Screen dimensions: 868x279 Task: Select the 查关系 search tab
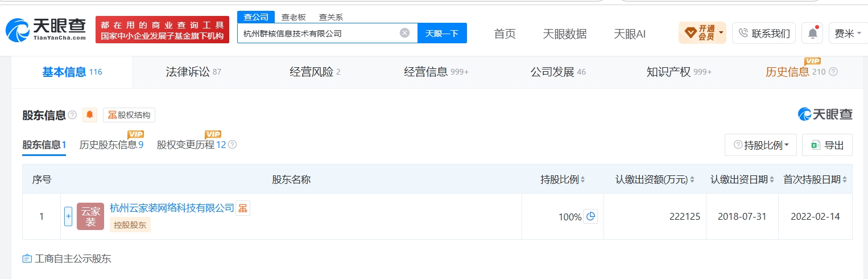point(330,17)
